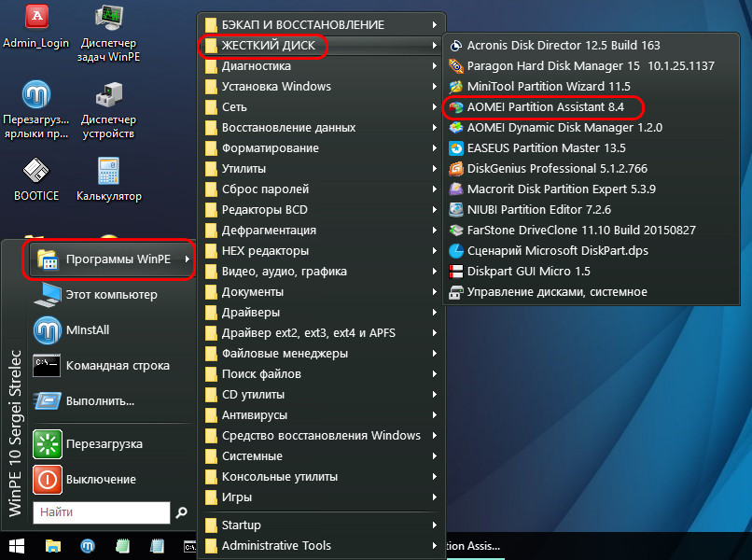This screenshot has height=560, width=752.
Task: Launch Paragon Hard Disk Manager 15 icon
Action: click(x=455, y=66)
